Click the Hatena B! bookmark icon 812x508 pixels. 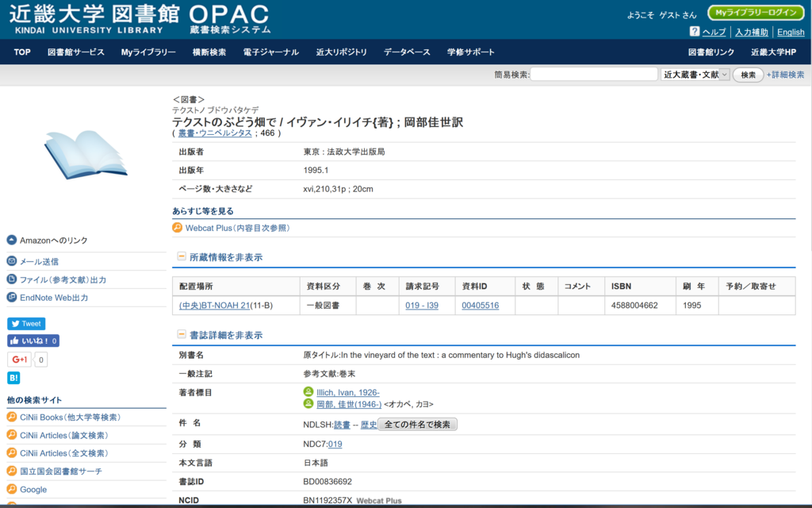13,378
